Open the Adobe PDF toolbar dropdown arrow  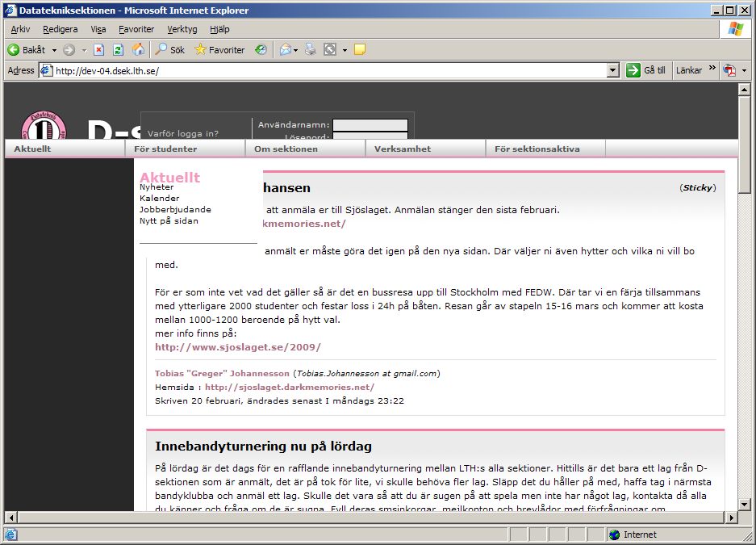(x=744, y=71)
